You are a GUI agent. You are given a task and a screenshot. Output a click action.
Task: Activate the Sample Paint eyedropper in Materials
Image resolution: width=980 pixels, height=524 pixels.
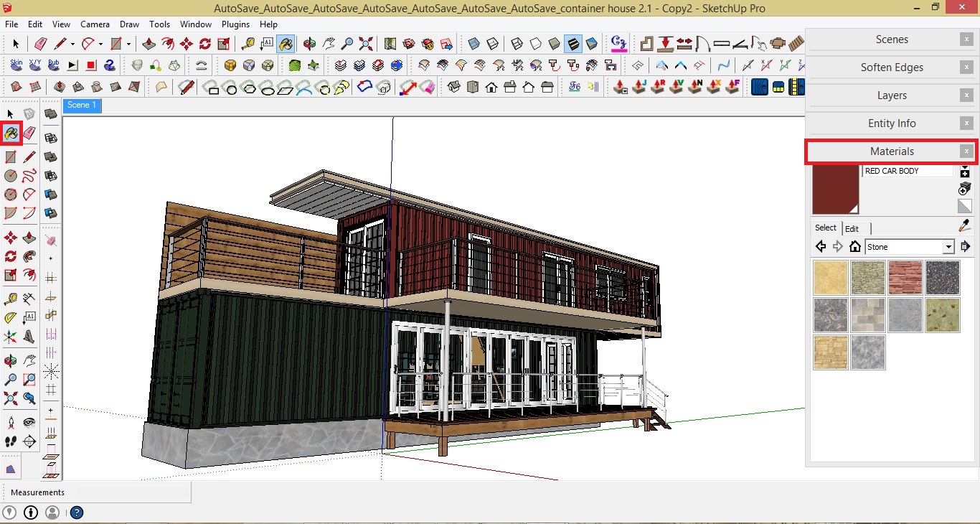[963, 226]
